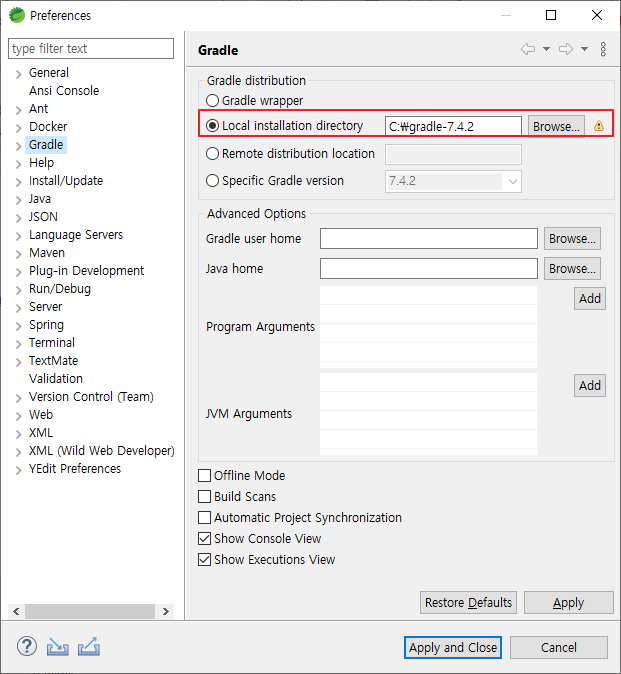This screenshot has width=621, height=674.
Task: Select Terminal preferences page
Action: [52, 343]
